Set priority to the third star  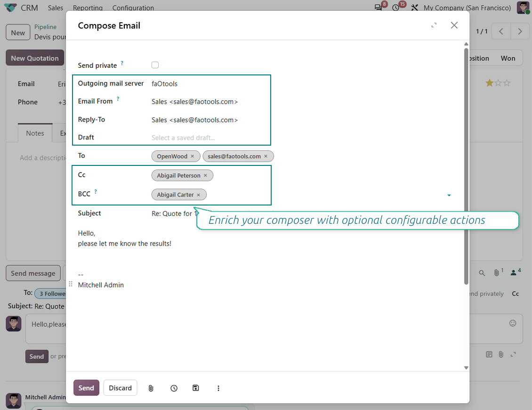click(x=507, y=83)
